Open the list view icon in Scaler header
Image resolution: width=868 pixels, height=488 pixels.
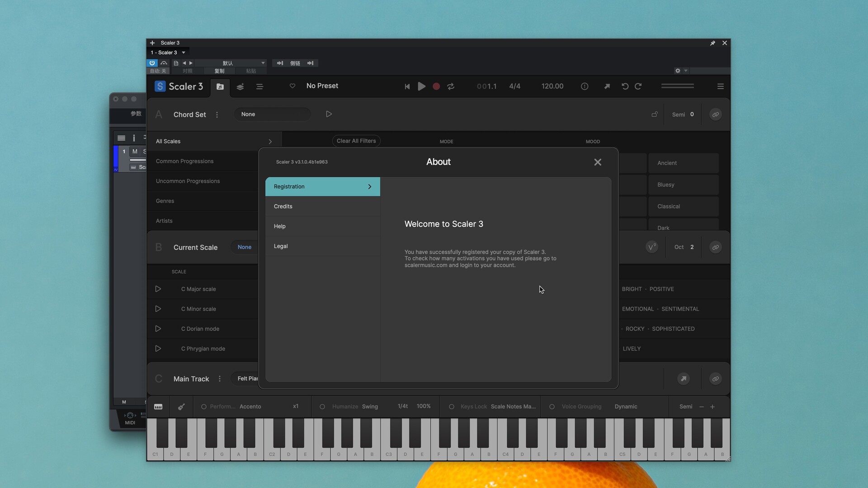click(x=259, y=87)
